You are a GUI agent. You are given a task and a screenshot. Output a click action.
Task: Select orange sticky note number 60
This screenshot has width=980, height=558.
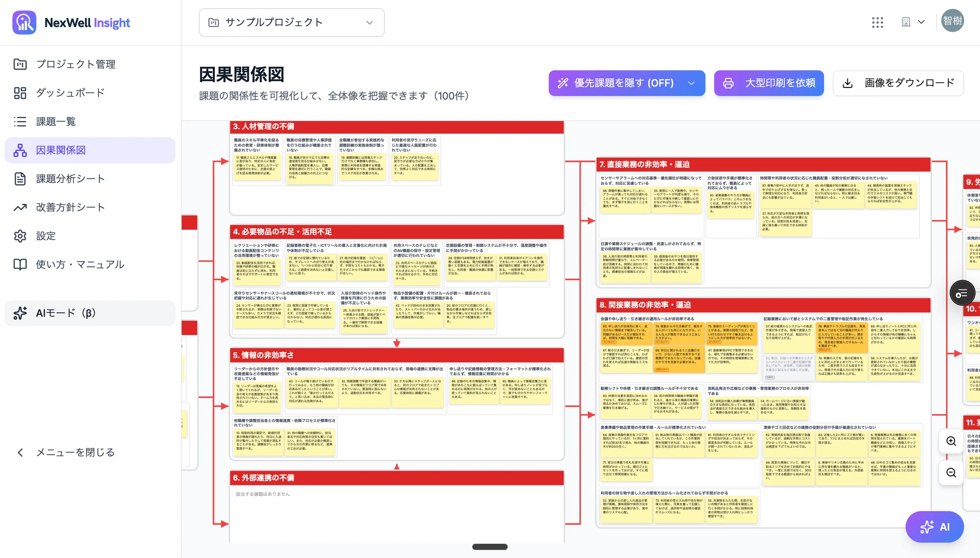pyautogui.click(x=626, y=334)
